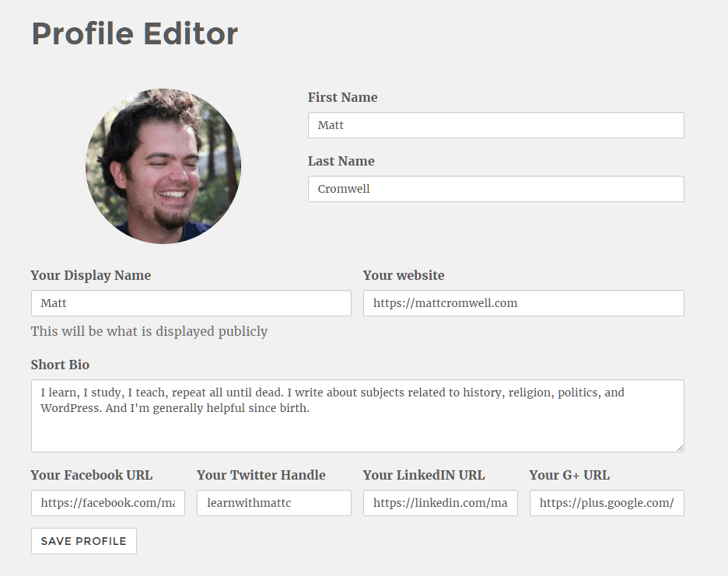728x576 pixels.
Task: Click the Your Display Name label
Action: (x=90, y=275)
